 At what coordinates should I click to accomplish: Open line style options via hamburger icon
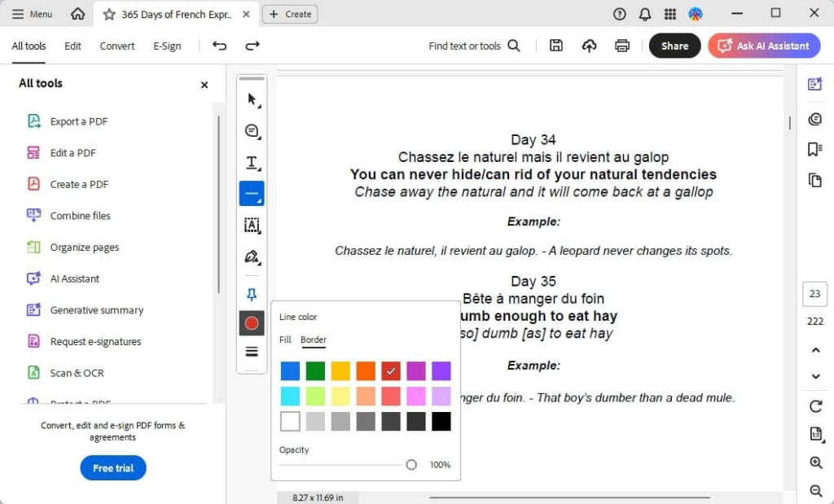[252, 352]
